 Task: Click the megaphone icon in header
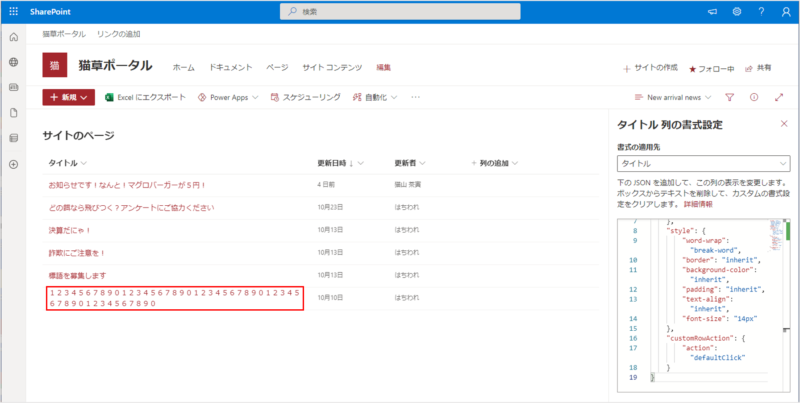coord(712,11)
